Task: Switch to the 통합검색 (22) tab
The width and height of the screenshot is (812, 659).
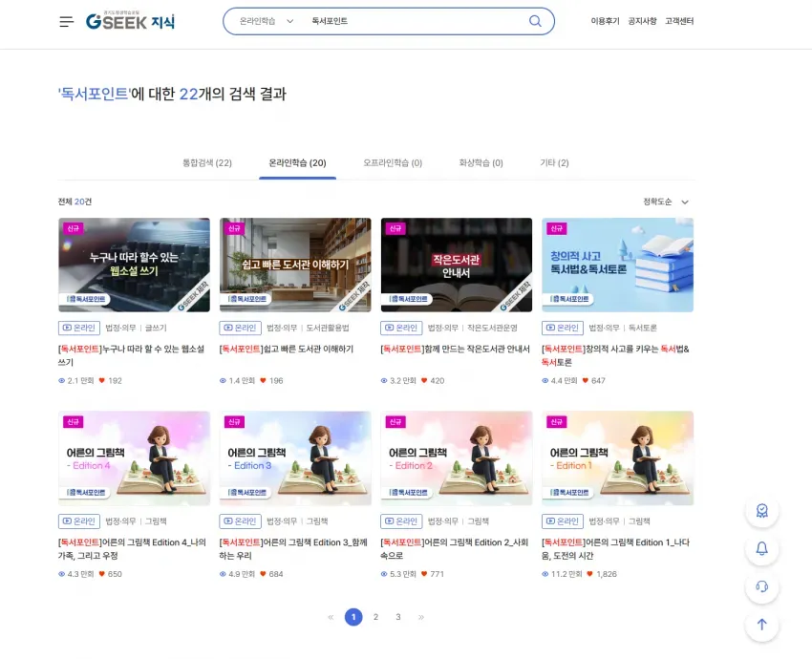Action: pyautogui.click(x=207, y=163)
